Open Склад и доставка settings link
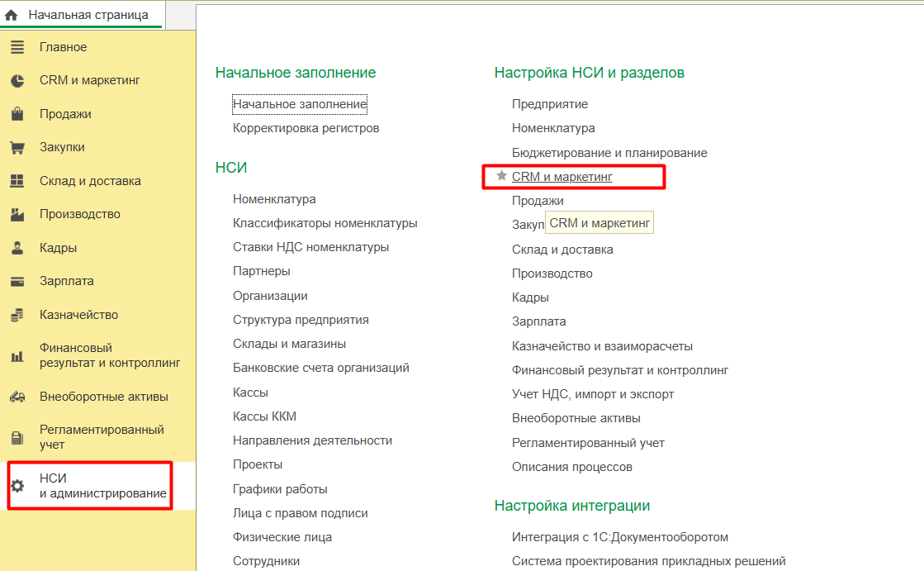 562,250
